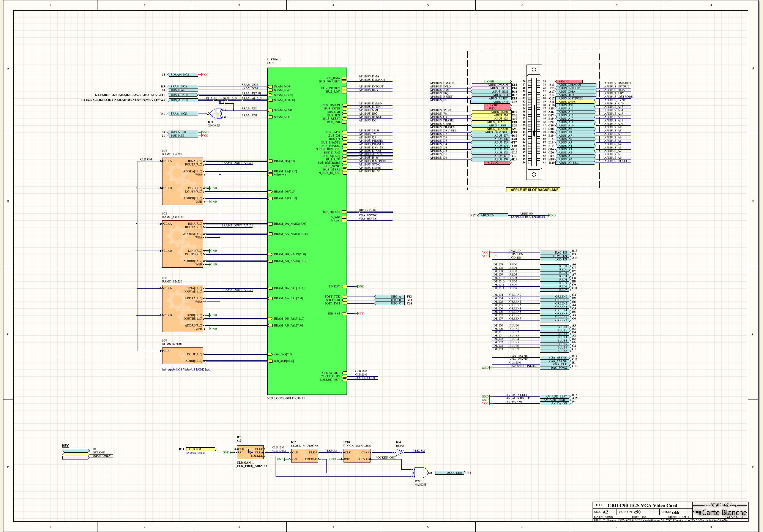Select the IC7 RAMD_8x16384 memory block

point(183,244)
